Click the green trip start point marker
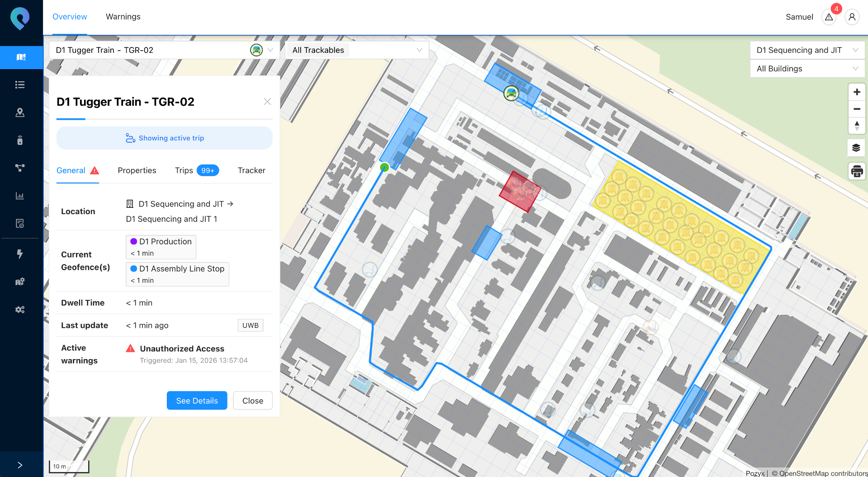868x477 pixels. [384, 168]
